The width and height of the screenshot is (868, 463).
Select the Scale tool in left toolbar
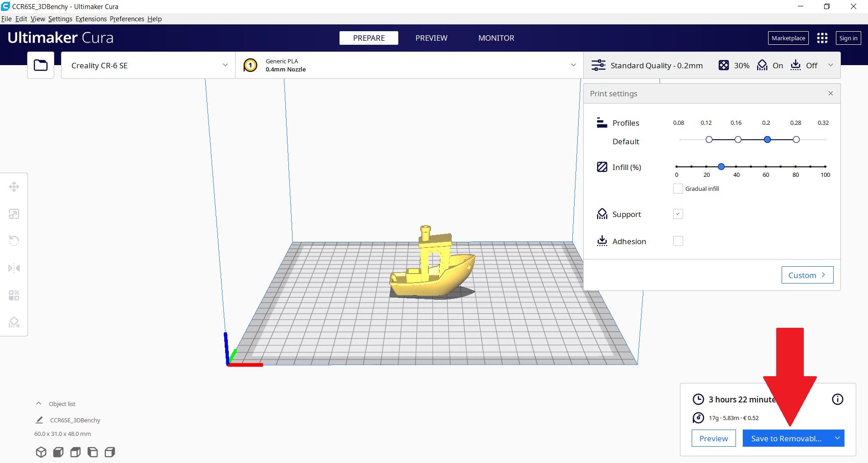click(14, 214)
